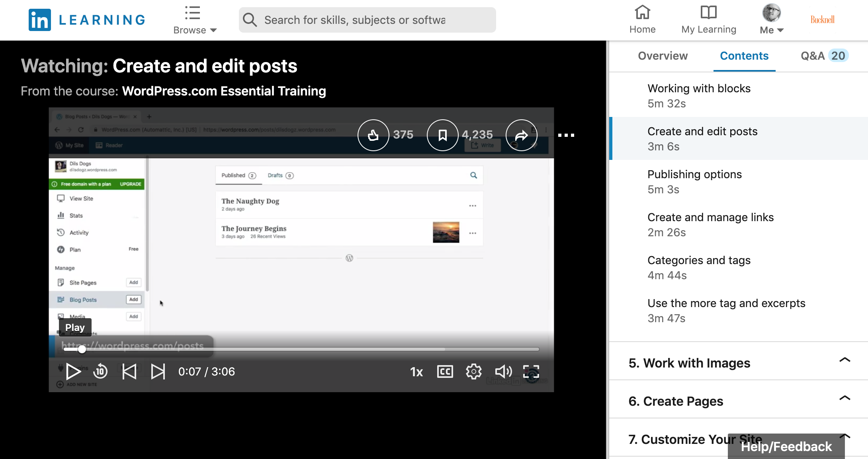The width and height of the screenshot is (868, 459).
Task: Click the LinkedIn Learning logo
Action: (x=87, y=20)
